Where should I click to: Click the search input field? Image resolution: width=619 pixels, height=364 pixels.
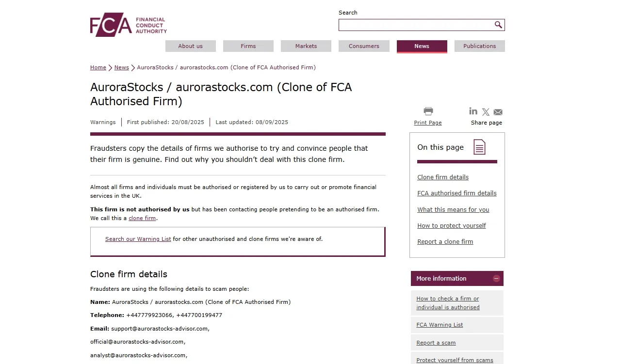[x=416, y=25]
